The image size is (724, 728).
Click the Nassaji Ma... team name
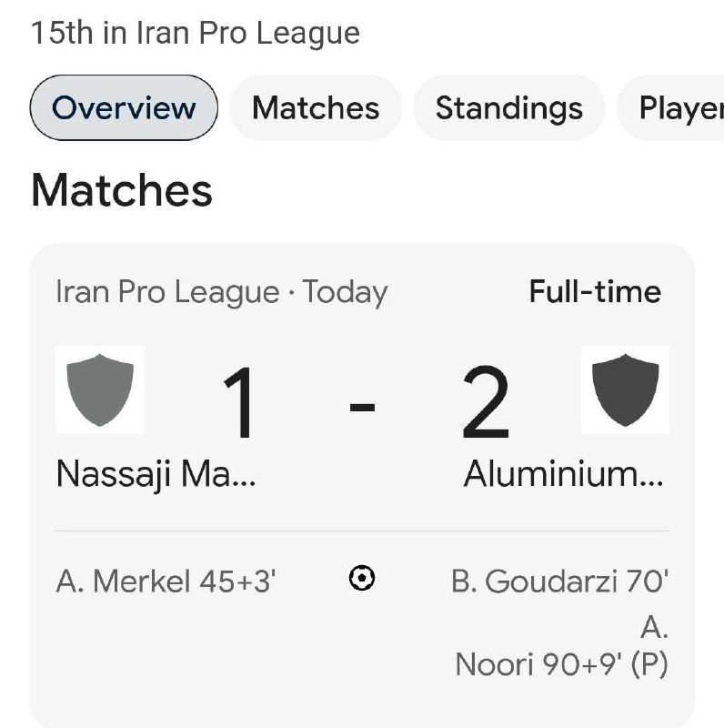[x=156, y=474]
